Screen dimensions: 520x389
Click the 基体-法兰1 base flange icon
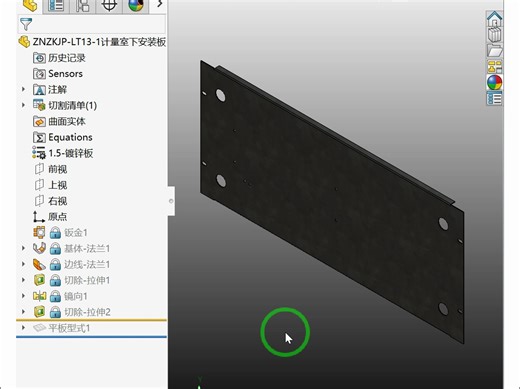pos(39,248)
